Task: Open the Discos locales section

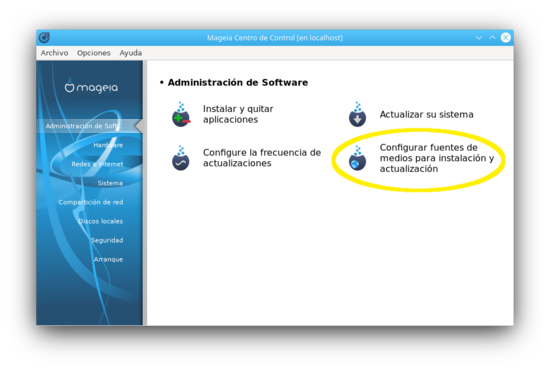Action: [x=100, y=221]
